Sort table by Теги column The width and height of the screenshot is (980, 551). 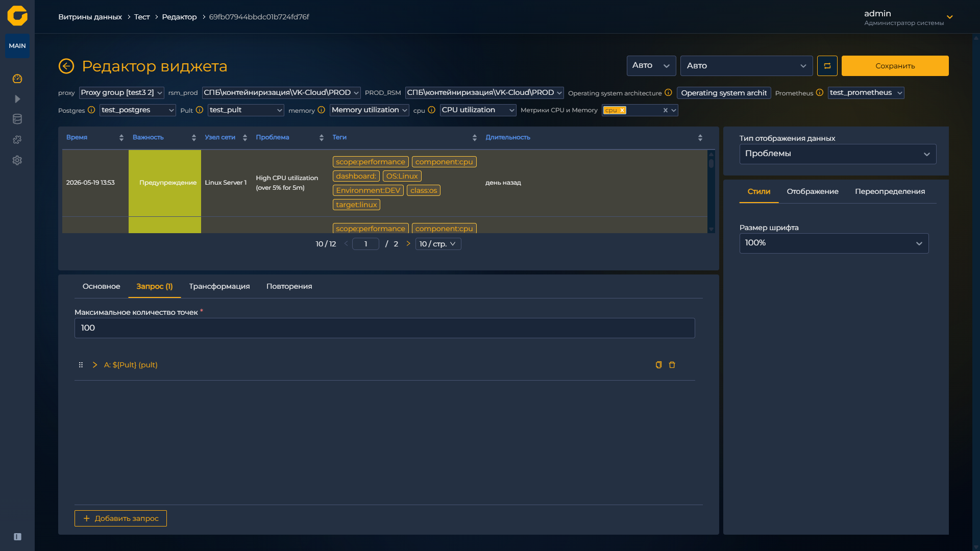475,138
